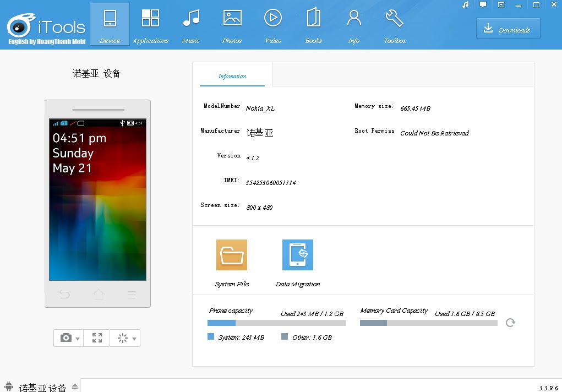This screenshot has height=392, width=562.
Task: Open the Device section
Action: (x=110, y=24)
